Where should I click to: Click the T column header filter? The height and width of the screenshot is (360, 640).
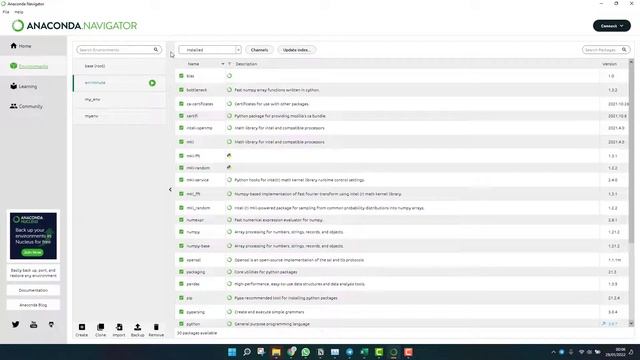tap(229, 64)
